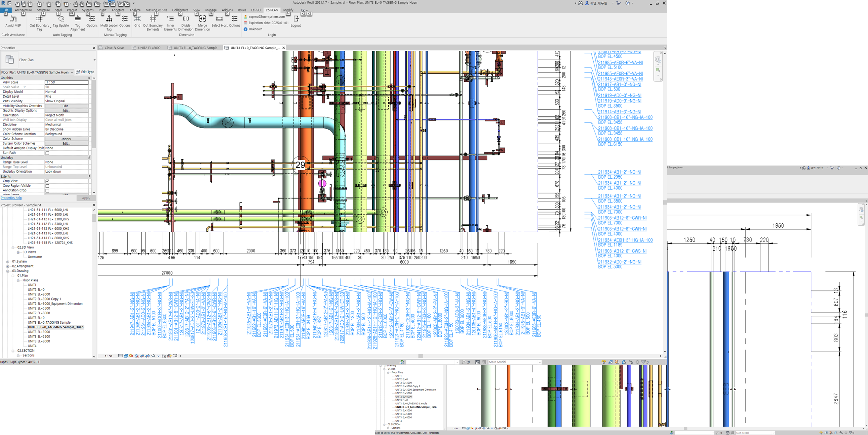Click the Avoid MEP clash tool
This screenshot has height=435, width=868.
pos(13,21)
